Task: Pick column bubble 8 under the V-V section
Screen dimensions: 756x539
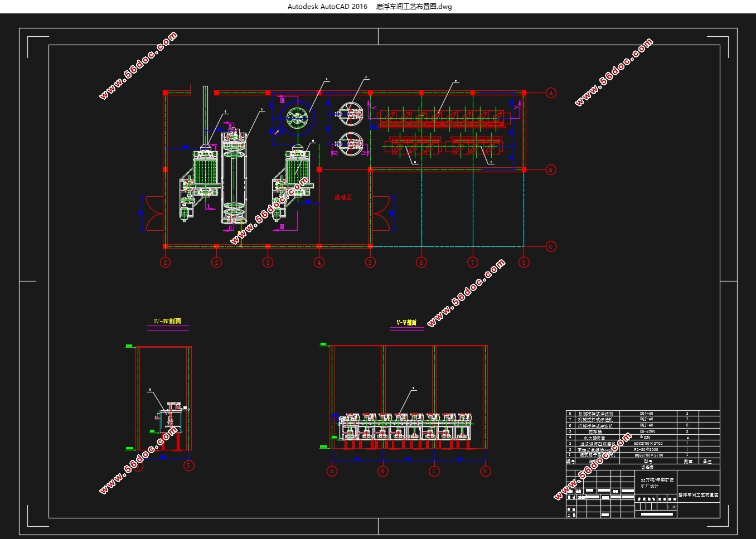Action: 485,471
